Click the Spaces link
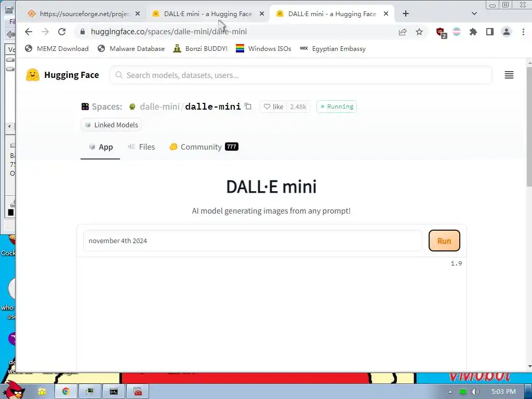 coord(102,107)
